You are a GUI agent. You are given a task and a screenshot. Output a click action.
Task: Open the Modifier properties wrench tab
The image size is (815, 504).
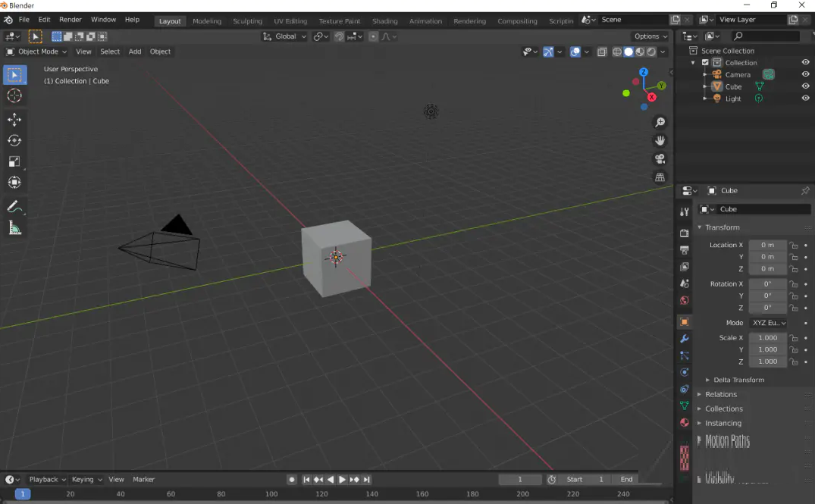pyautogui.click(x=685, y=339)
